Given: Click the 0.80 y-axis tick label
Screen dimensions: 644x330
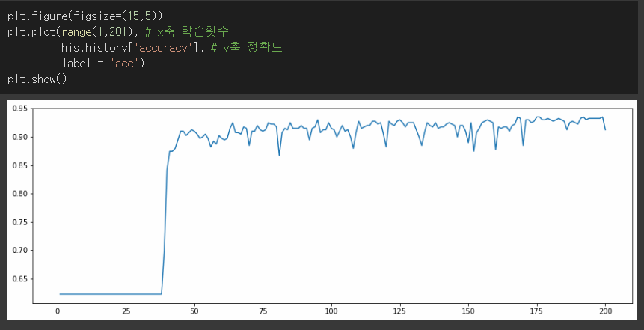Looking at the screenshot, I should 19,194.
